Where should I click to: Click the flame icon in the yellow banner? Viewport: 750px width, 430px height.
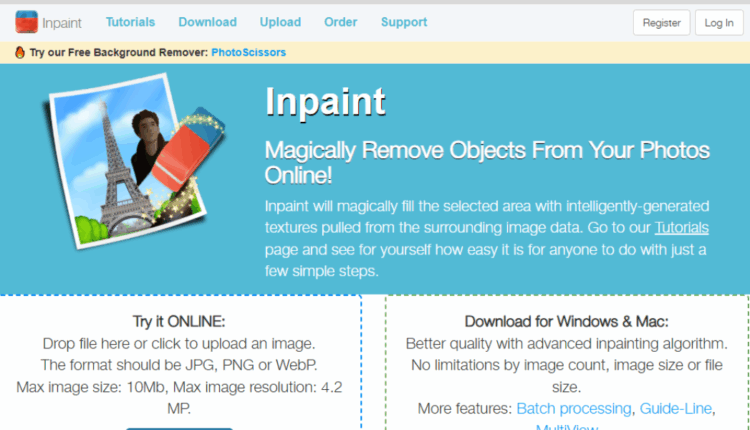pos(20,52)
